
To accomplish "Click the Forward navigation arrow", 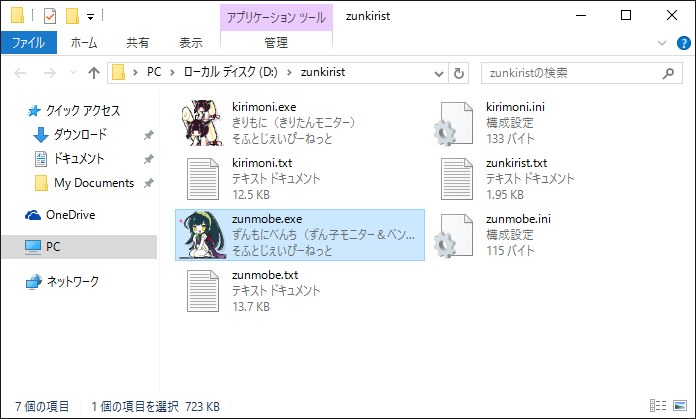I will pyautogui.click(x=49, y=73).
